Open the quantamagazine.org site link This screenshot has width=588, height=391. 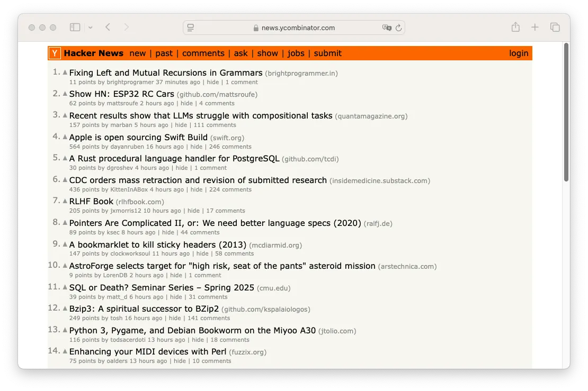click(371, 116)
